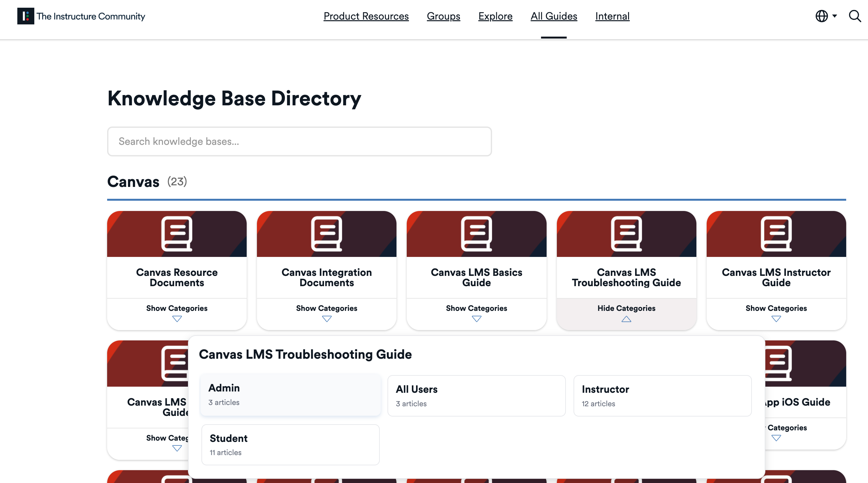Click the knowledge bases search field
This screenshot has width=868, height=483.
pos(299,141)
